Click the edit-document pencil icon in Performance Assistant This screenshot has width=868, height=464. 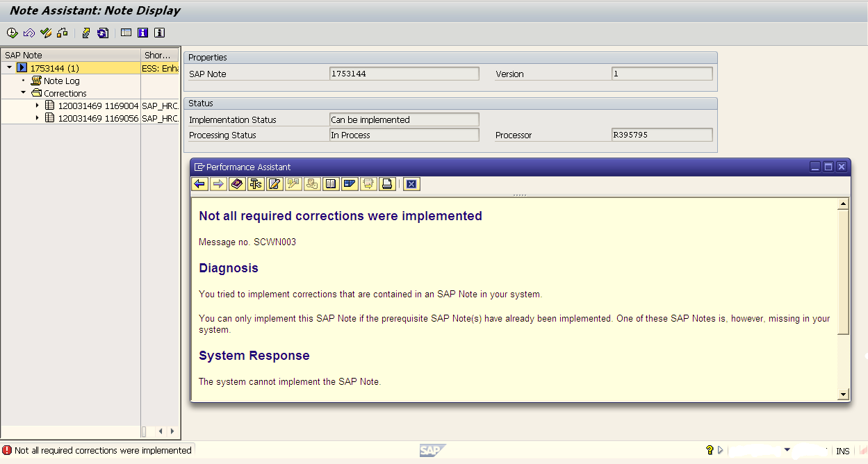click(x=275, y=183)
